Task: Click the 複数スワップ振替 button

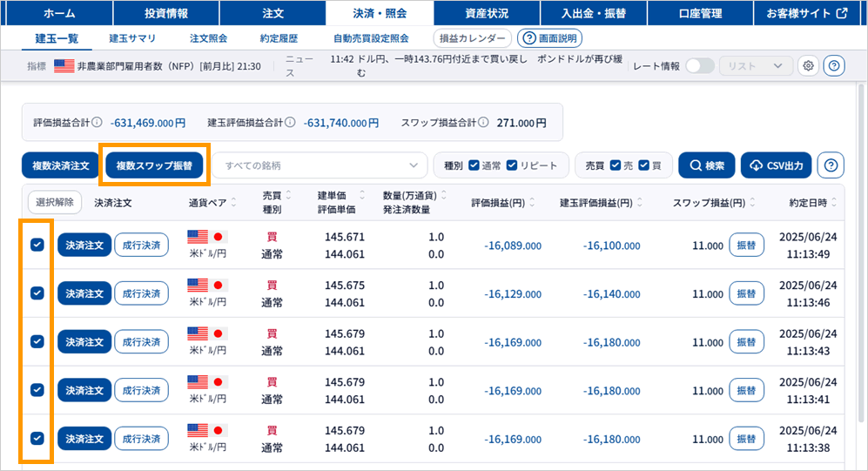Action: [x=154, y=165]
